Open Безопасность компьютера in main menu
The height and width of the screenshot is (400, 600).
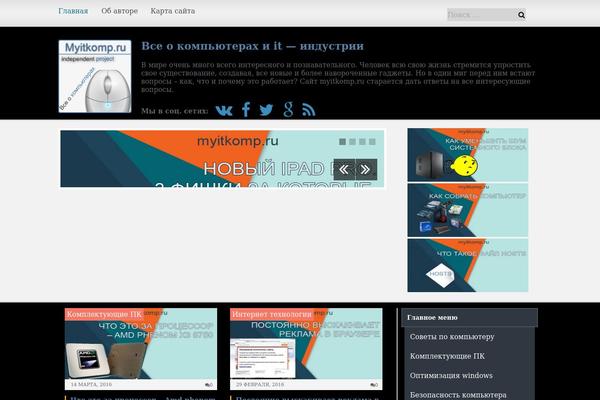tap(458, 395)
